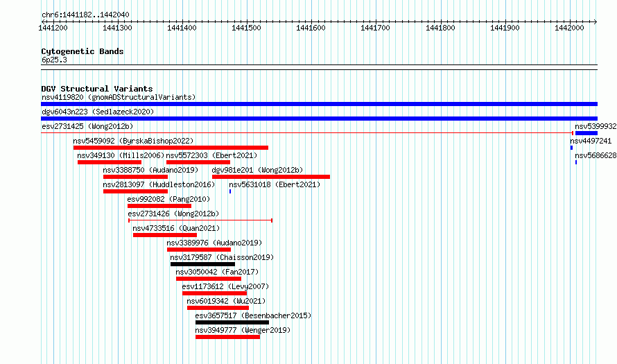Screen dimensions: 617x364
Task: Click the Cytogenetic Bands track title
Action: [x=82, y=51]
